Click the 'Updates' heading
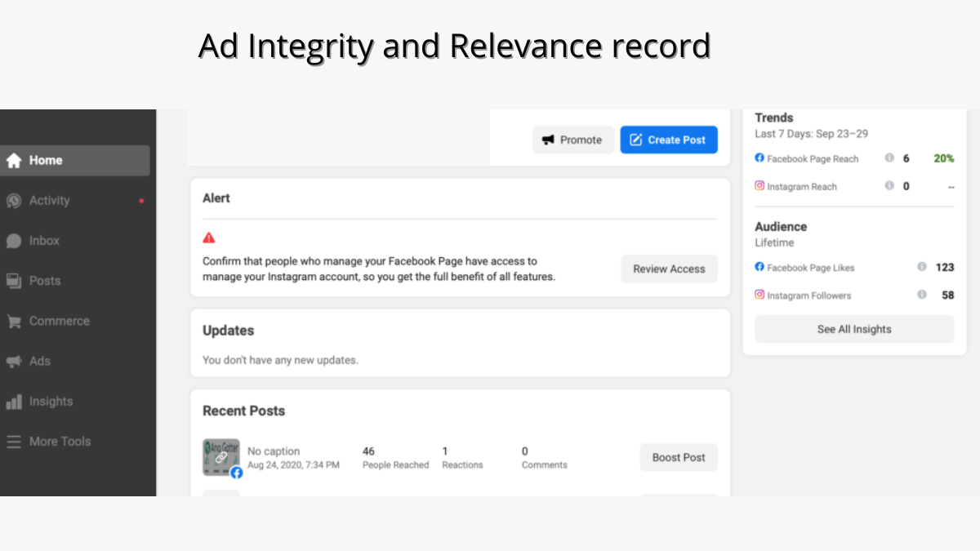 (x=228, y=331)
